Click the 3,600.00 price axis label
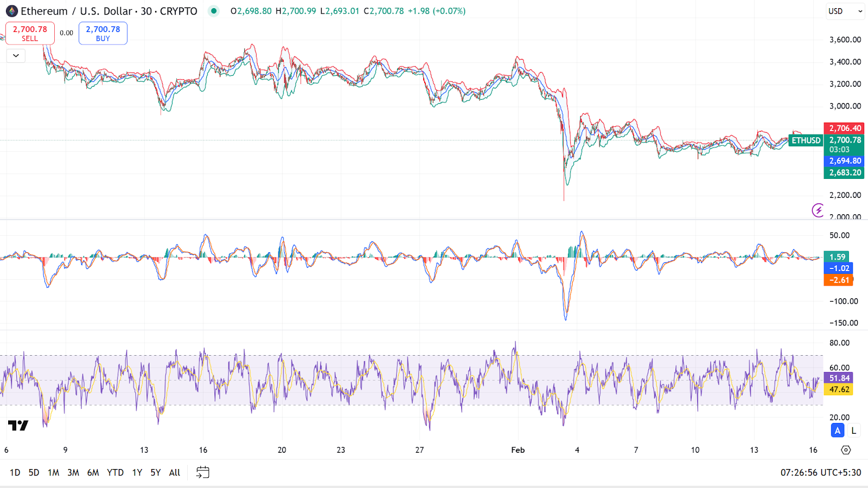The height and width of the screenshot is (488, 868). [845, 40]
